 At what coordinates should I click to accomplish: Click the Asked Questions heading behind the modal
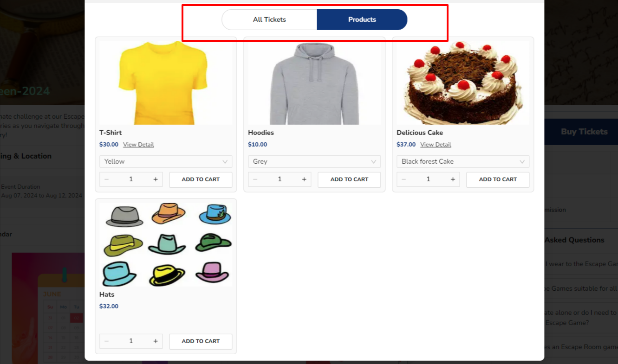[574, 240]
